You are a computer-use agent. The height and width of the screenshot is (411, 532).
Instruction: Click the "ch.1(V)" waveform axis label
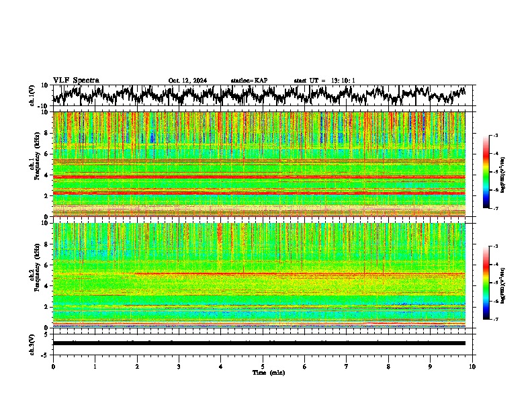tap(32, 95)
